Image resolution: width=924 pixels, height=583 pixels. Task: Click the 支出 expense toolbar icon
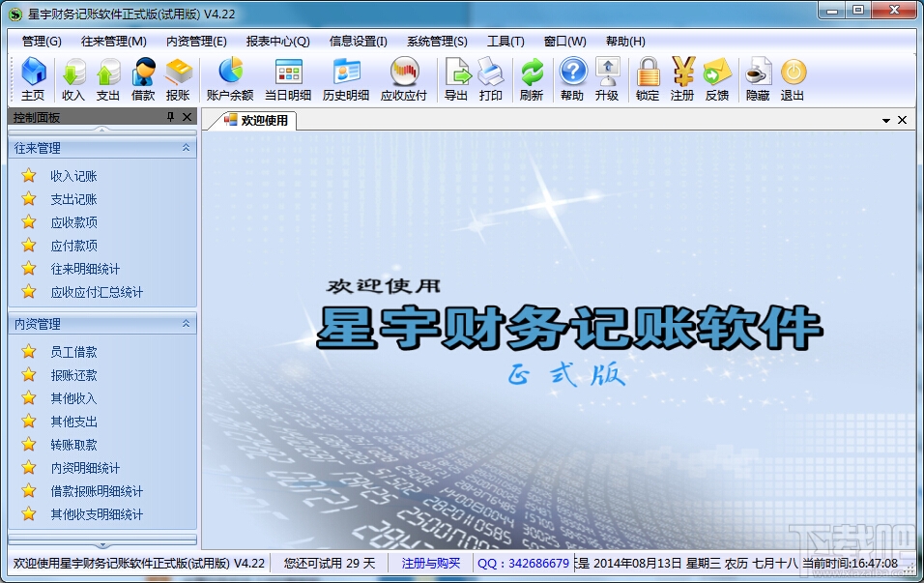pyautogui.click(x=108, y=79)
